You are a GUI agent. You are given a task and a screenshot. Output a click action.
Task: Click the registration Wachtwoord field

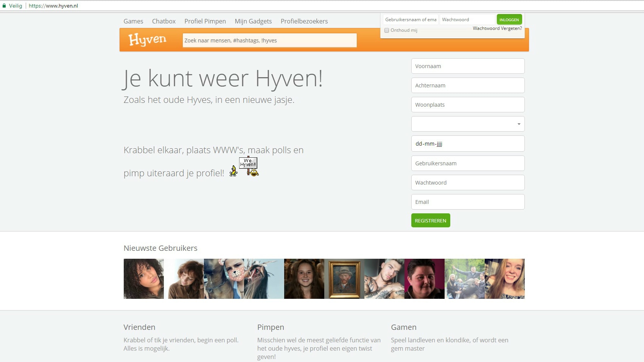pyautogui.click(x=468, y=182)
